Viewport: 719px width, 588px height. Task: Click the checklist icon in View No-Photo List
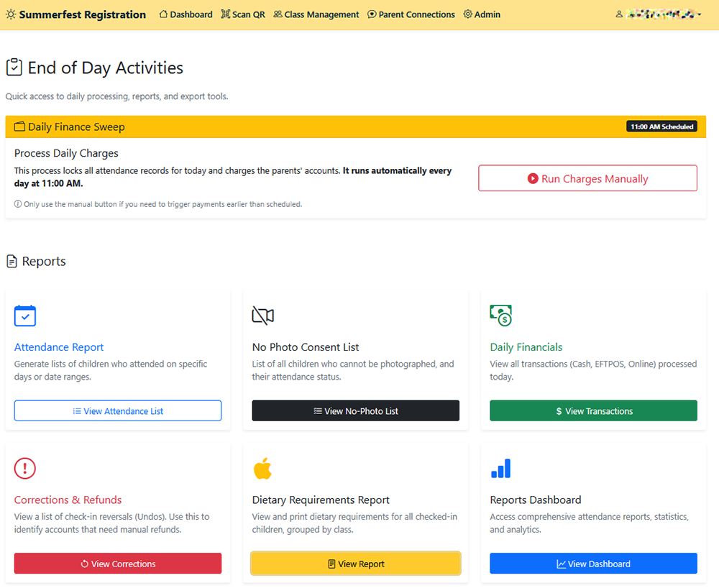point(318,411)
